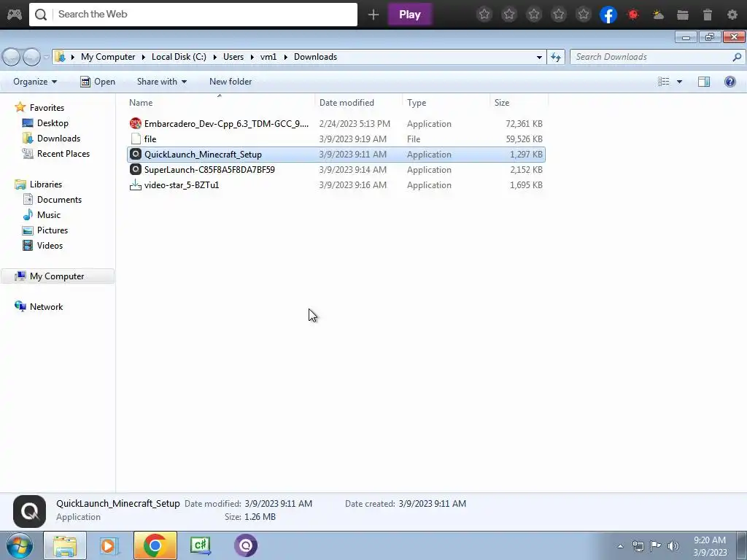Click Libraries in the navigation pane

[46, 184]
